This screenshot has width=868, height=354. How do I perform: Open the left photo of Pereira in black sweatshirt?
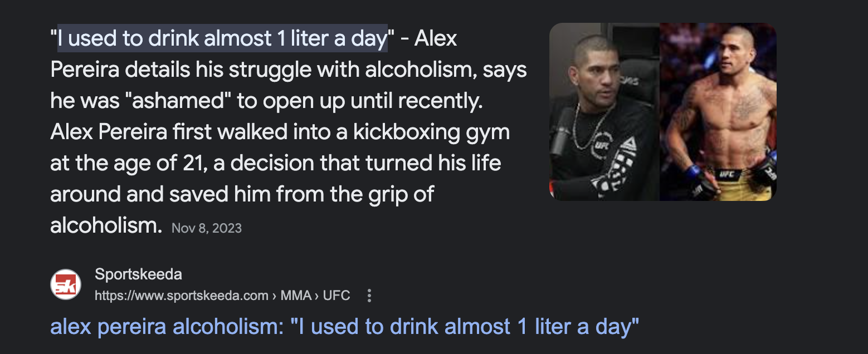pos(604,112)
